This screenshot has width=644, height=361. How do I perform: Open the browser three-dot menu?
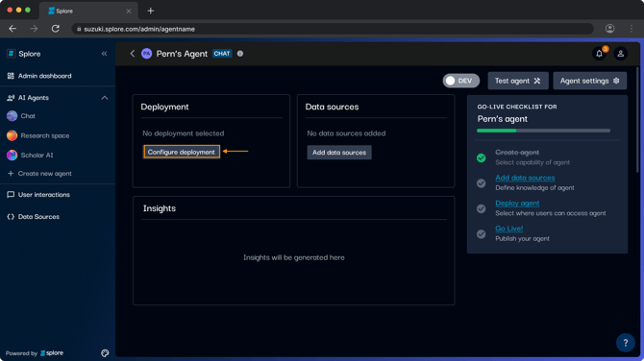[x=632, y=29]
